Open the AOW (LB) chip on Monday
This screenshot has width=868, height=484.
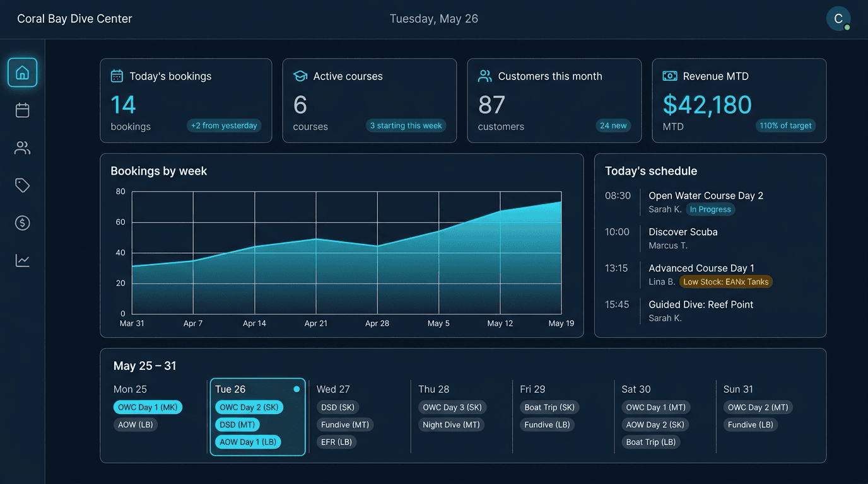pos(136,425)
